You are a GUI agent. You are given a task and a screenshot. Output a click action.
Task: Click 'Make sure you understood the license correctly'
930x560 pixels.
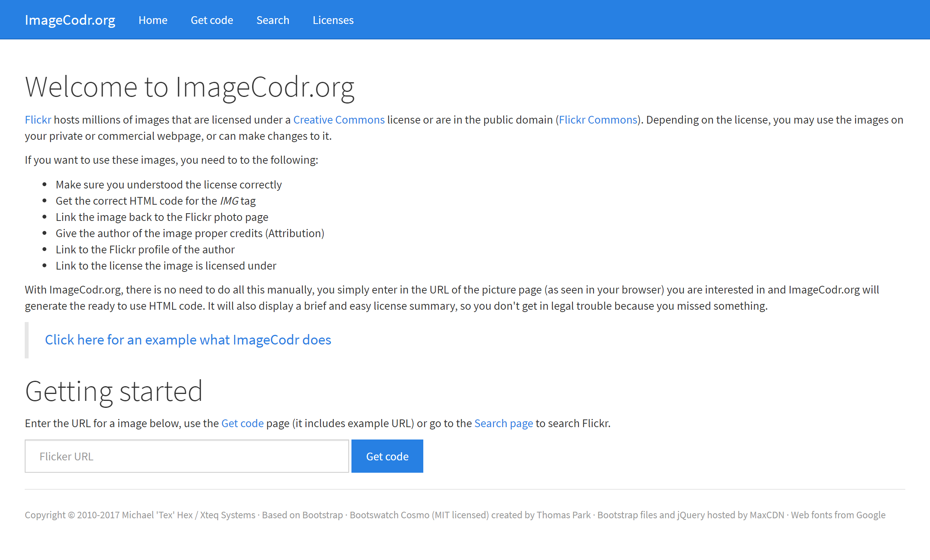169,185
